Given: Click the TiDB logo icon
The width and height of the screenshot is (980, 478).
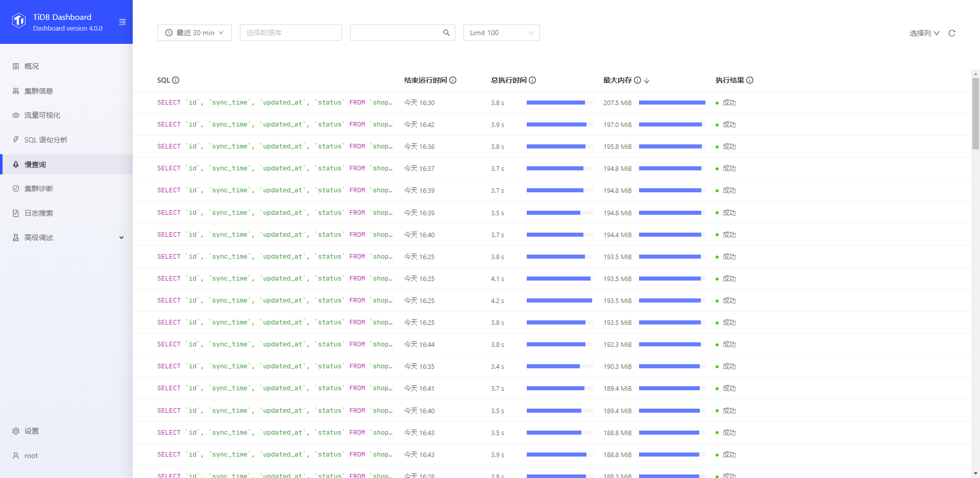Looking at the screenshot, I should (19, 21).
